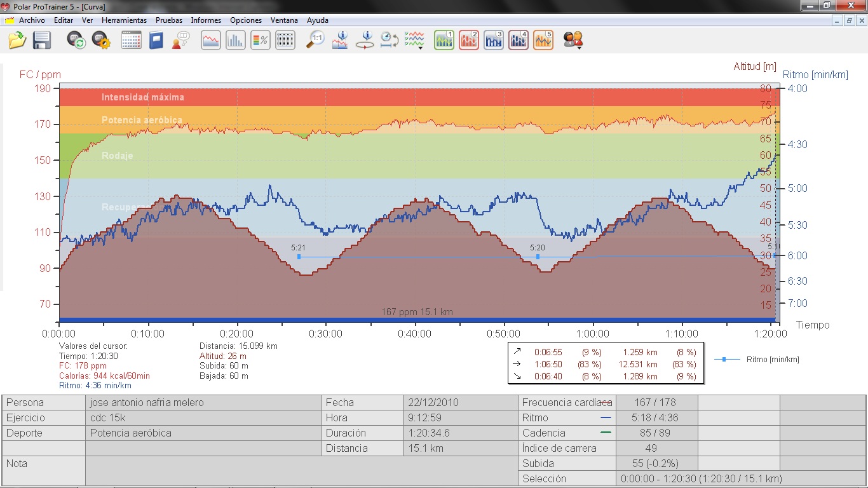Open the curve selection checklist dropdown

tap(415, 41)
